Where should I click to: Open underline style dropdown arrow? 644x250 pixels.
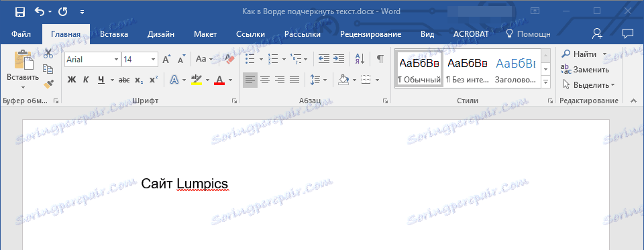[111, 80]
